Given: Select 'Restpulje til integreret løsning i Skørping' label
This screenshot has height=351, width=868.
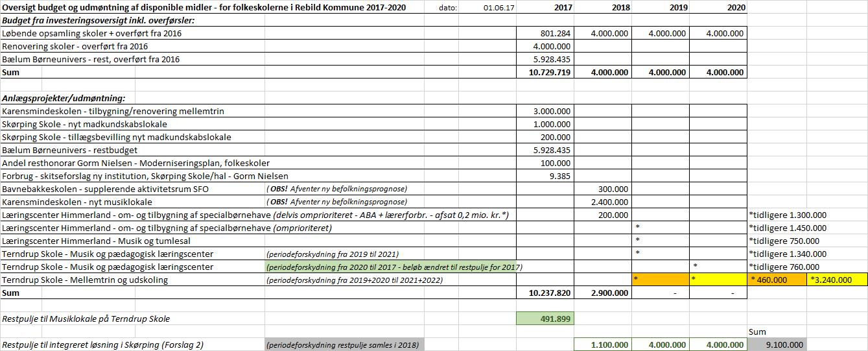Looking at the screenshot, I should pos(102,345).
